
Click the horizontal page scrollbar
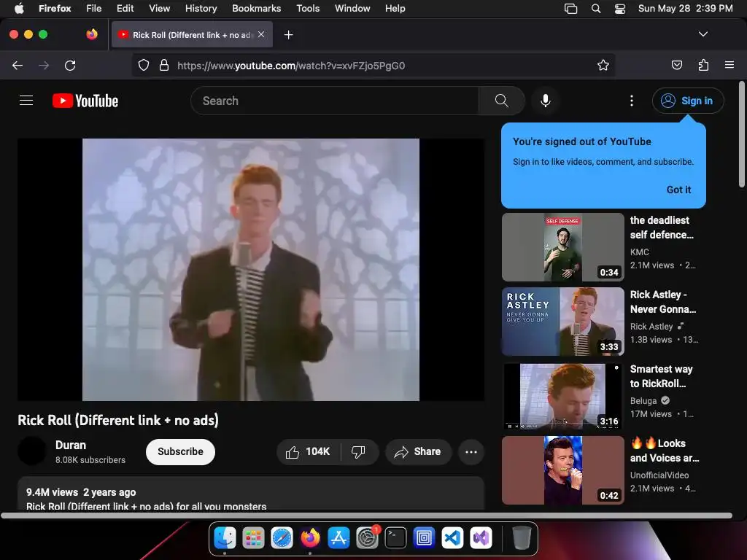[x=366, y=516]
